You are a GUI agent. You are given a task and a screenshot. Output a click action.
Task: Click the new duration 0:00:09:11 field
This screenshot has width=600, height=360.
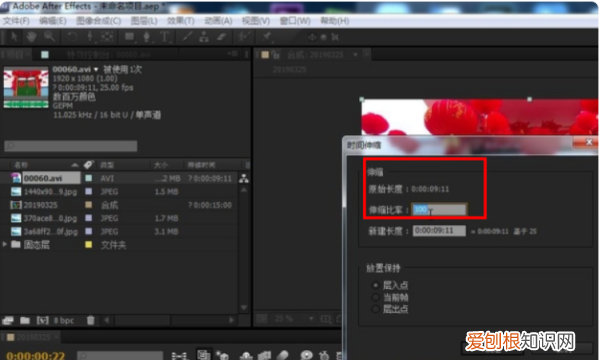pyautogui.click(x=439, y=231)
